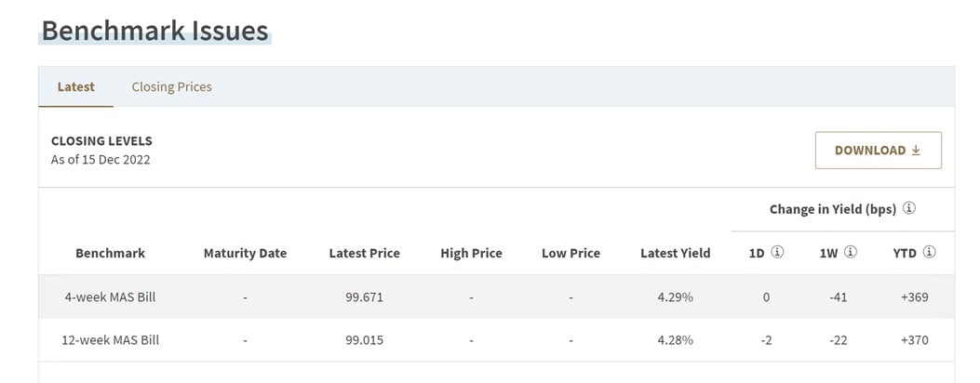Select the Benchmark column header
Image resolution: width=980 pixels, height=383 pixels.
click(110, 253)
